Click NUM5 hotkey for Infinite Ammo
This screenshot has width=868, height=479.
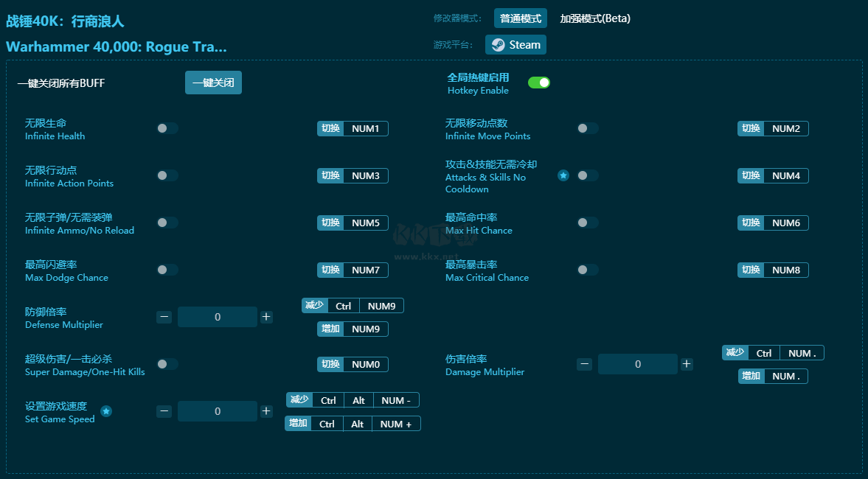click(x=365, y=223)
